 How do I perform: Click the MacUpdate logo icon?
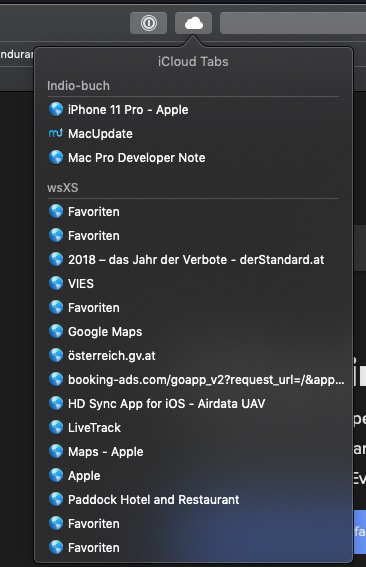click(56, 133)
